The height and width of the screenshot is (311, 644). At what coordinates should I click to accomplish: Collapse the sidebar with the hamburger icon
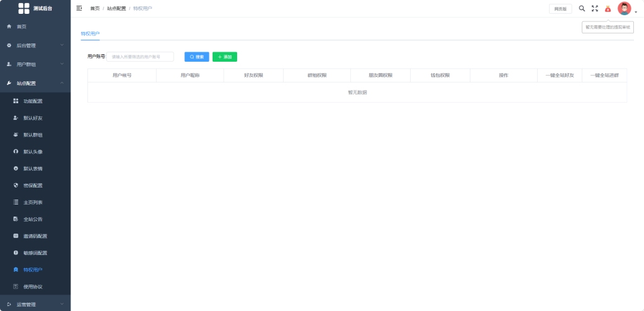(x=79, y=8)
